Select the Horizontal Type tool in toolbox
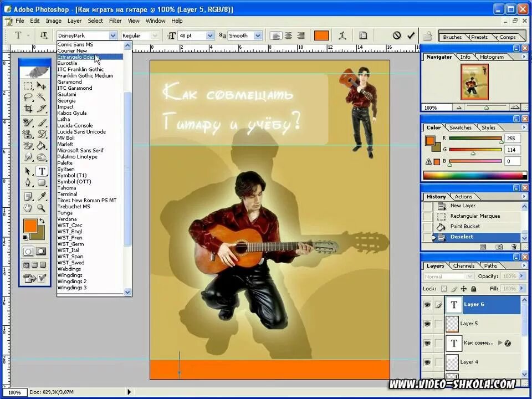This screenshot has height=399, width=532. [42, 171]
